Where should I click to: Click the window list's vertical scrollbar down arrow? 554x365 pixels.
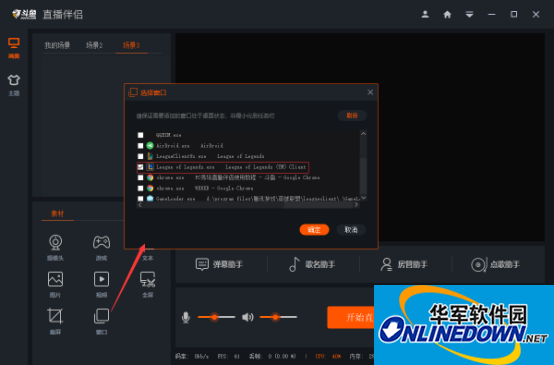363,198
